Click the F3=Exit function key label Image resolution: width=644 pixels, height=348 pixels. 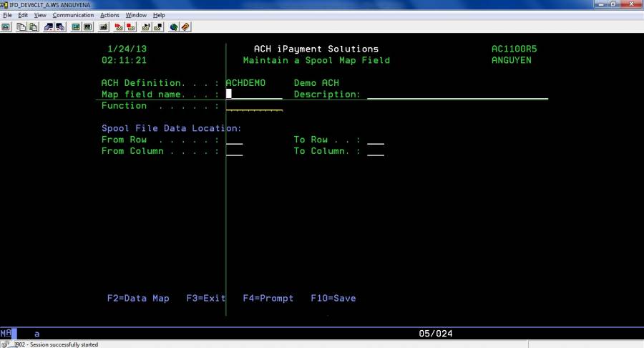(206, 299)
